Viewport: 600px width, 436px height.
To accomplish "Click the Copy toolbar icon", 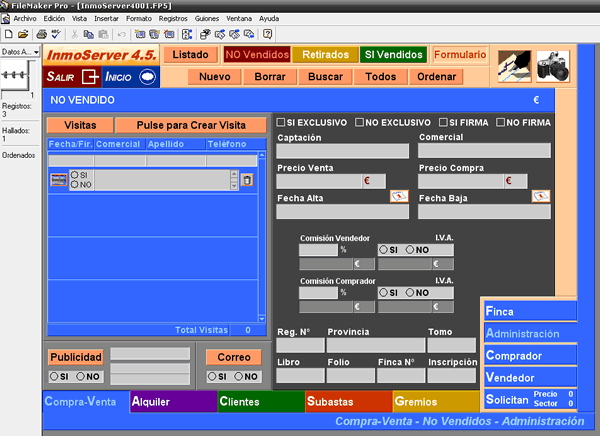I will [89, 34].
